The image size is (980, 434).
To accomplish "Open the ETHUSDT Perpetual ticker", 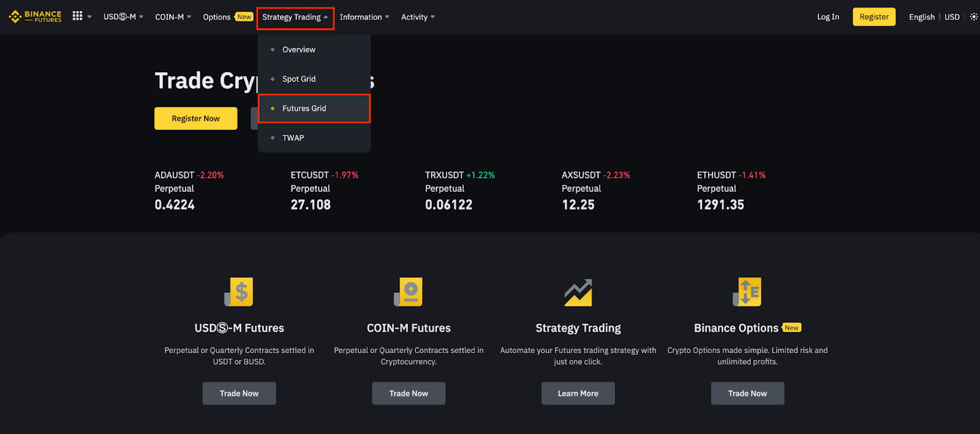I will [x=731, y=190].
